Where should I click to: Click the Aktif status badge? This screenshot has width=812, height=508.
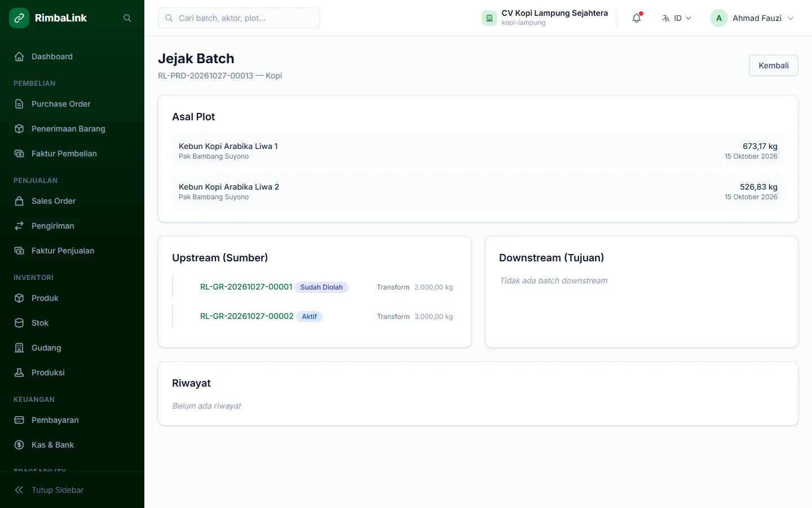point(310,317)
